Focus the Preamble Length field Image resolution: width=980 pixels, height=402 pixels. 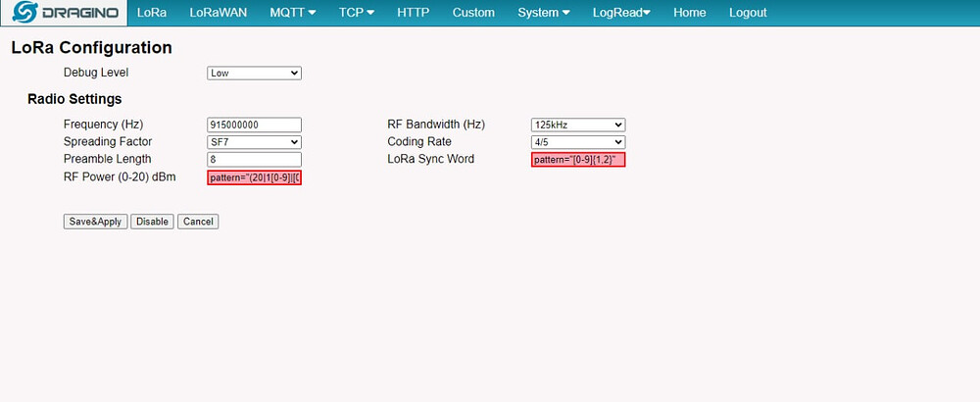(x=255, y=160)
